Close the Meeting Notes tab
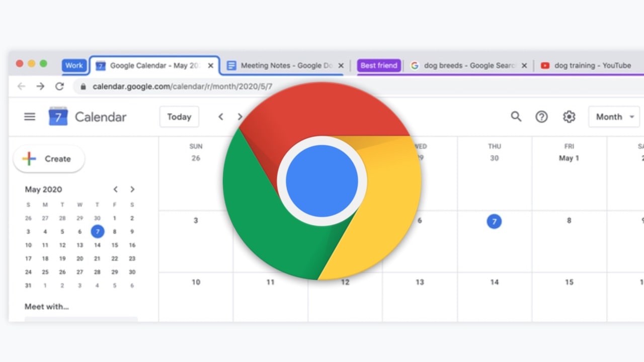 [x=341, y=65]
